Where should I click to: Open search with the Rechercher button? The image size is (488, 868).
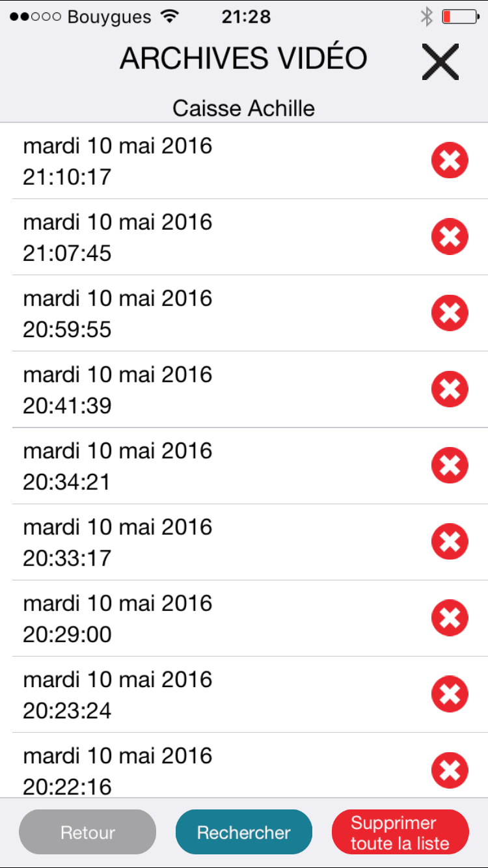coord(244,832)
